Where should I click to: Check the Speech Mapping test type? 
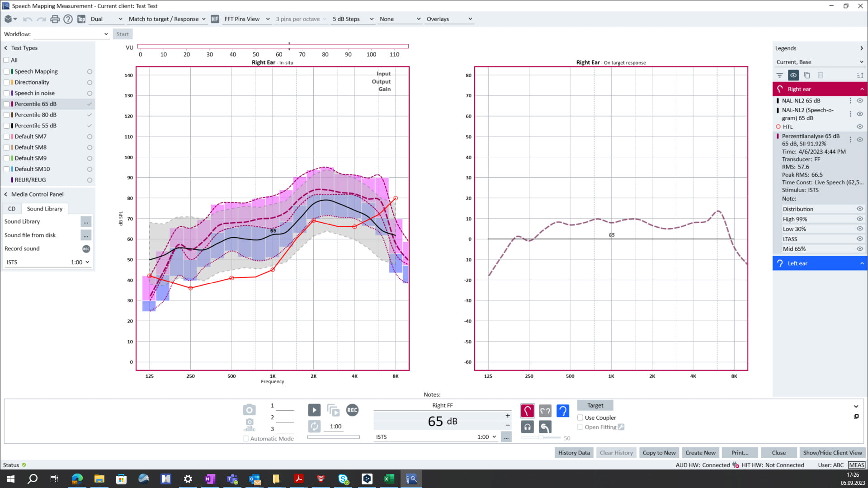click(6, 71)
